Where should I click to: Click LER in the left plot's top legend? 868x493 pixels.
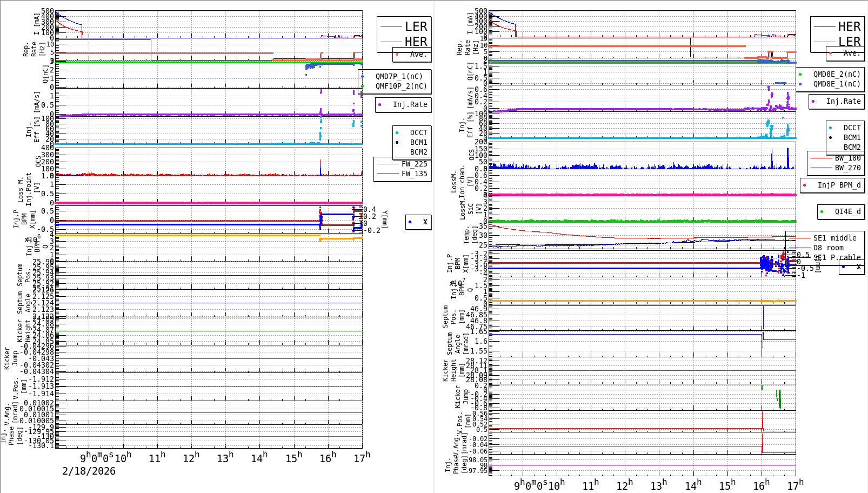click(416, 26)
